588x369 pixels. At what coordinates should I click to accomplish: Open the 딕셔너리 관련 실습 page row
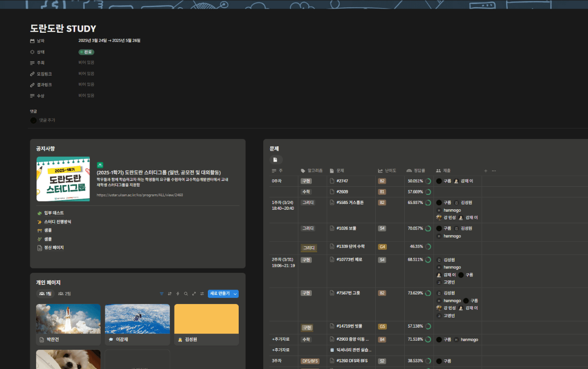point(354,350)
